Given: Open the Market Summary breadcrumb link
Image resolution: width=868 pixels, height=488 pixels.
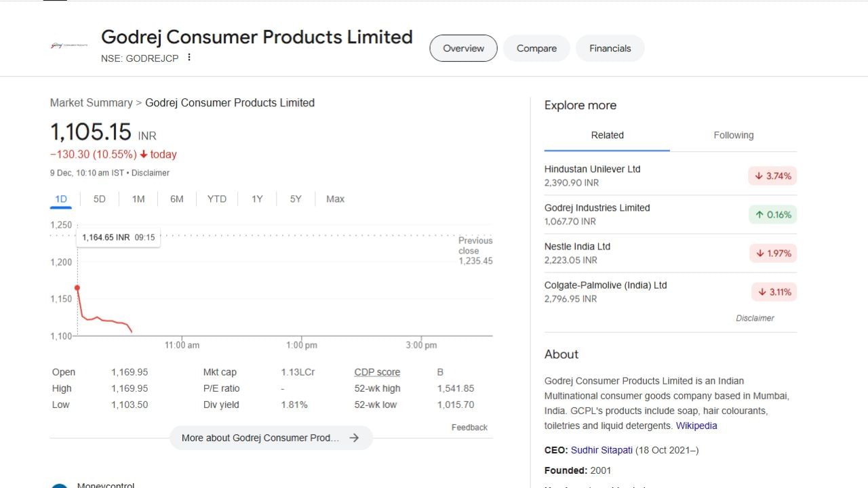Looking at the screenshot, I should coord(91,103).
